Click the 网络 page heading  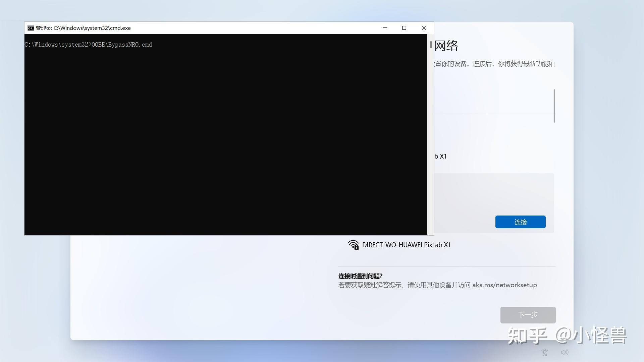point(446,45)
